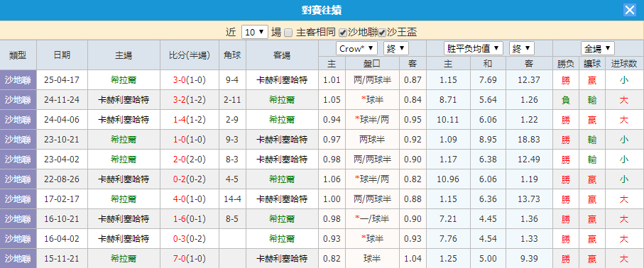Click 希拉爾 away team in 16-04-02 row
644x268 pixels.
(x=282, y=239)
